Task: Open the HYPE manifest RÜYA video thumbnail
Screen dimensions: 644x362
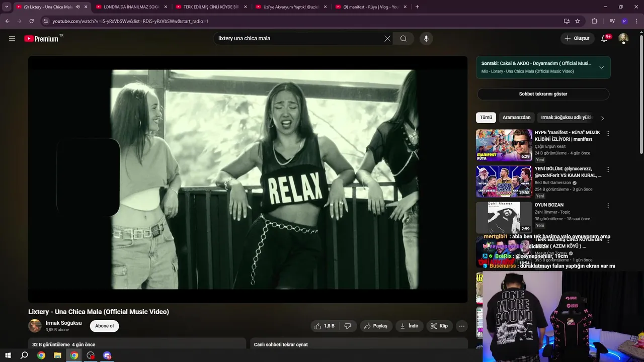Action: point(504,145)
